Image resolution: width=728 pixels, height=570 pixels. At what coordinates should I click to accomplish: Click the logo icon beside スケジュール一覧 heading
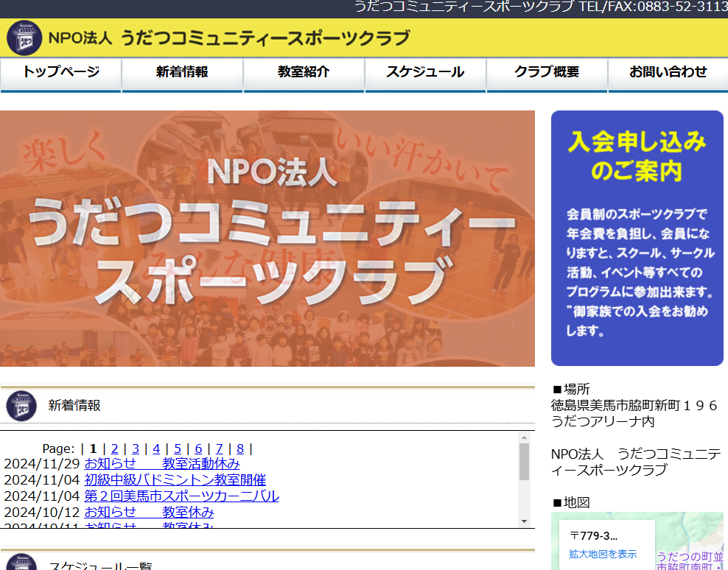click(21, 562)
